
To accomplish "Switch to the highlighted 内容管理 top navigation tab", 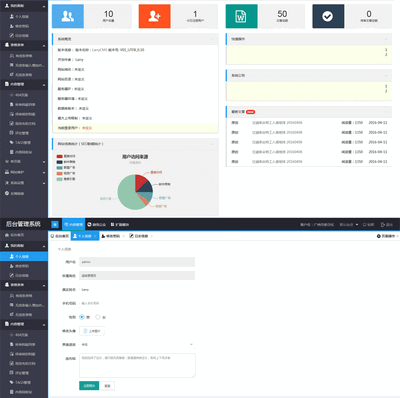I will [x=73, y=225].
